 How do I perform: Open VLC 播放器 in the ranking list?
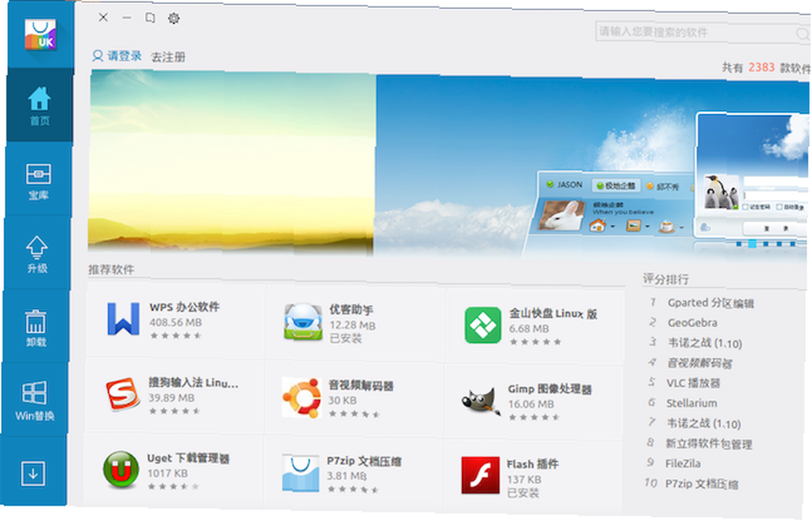click(693, 383)
